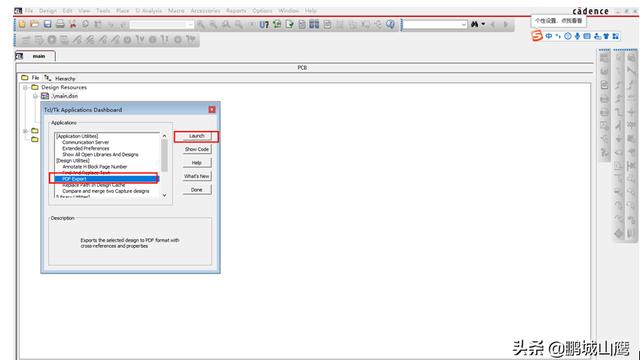
Task: Click the design rules check icon
Action: point(289,24)
